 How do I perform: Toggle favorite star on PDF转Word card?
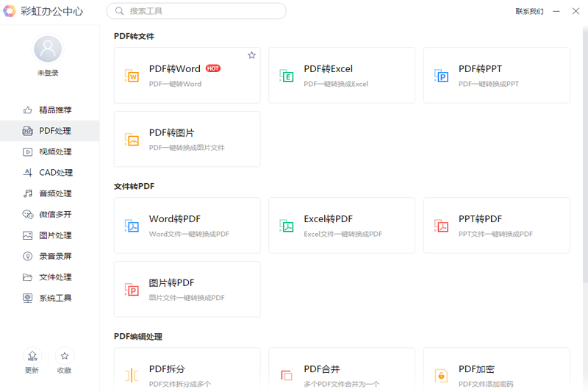coord(251,55)
